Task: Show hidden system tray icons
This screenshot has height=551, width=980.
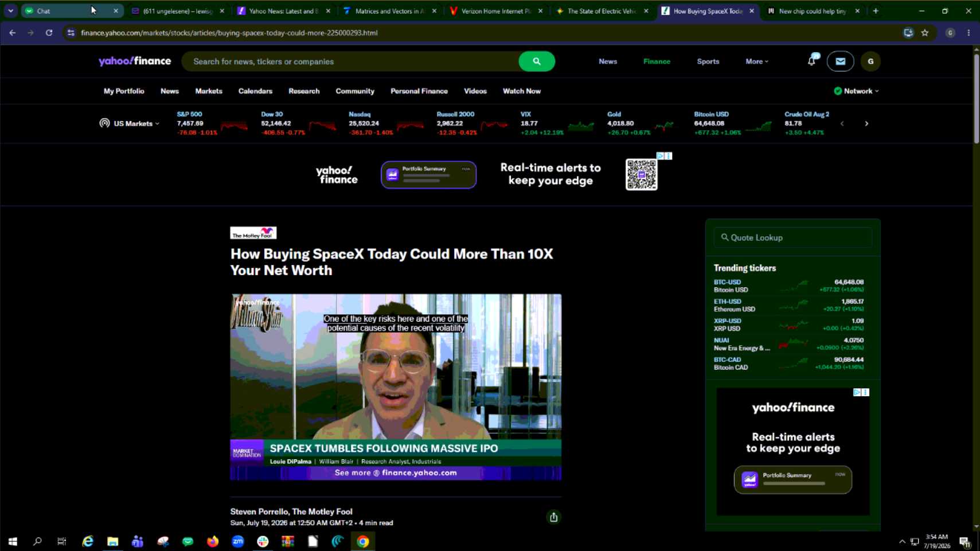Action: [902, 541]
